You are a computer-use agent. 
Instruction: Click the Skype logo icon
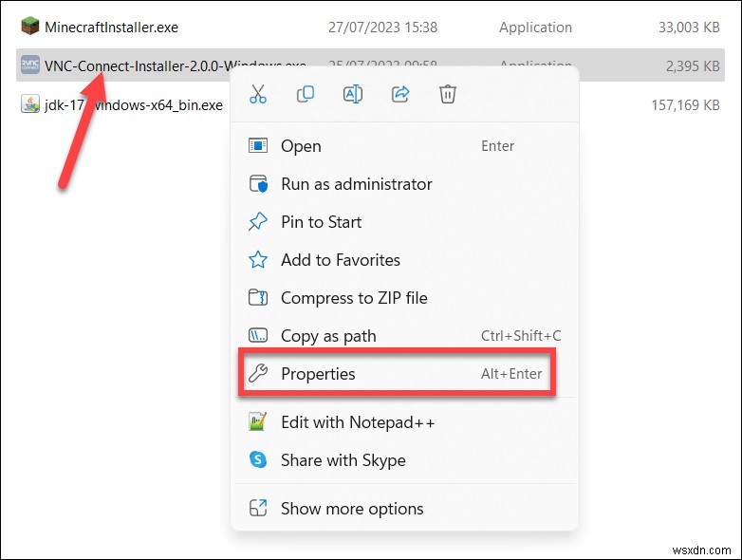pos(258,459)
